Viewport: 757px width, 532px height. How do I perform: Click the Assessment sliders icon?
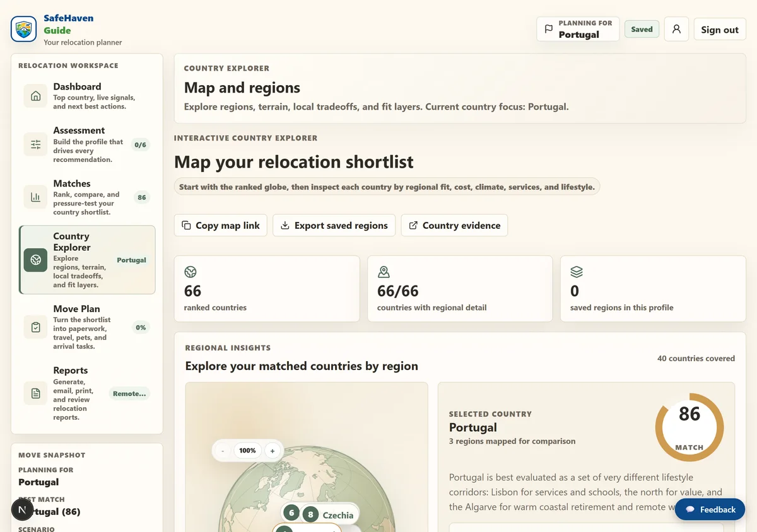(x=36, y=144)
